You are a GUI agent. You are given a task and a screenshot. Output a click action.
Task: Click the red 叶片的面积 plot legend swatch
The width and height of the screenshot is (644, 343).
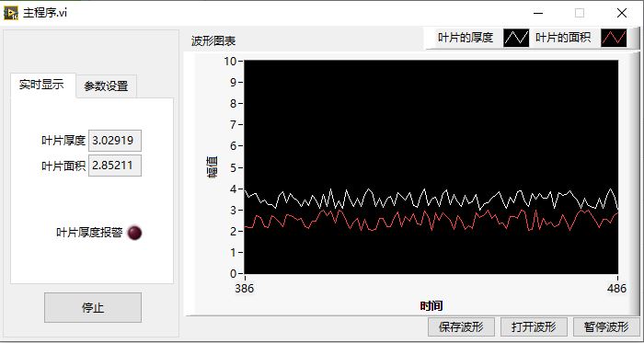click(614, 38)
